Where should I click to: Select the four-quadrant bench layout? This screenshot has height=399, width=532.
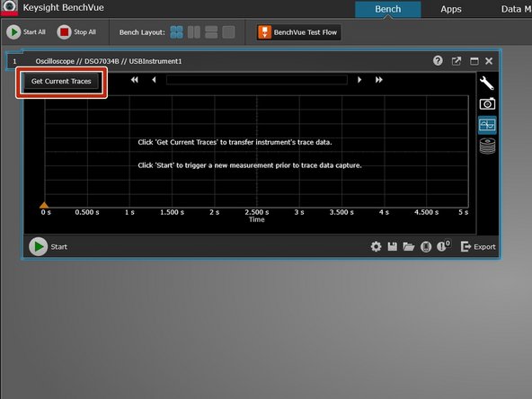pos(176,32)
